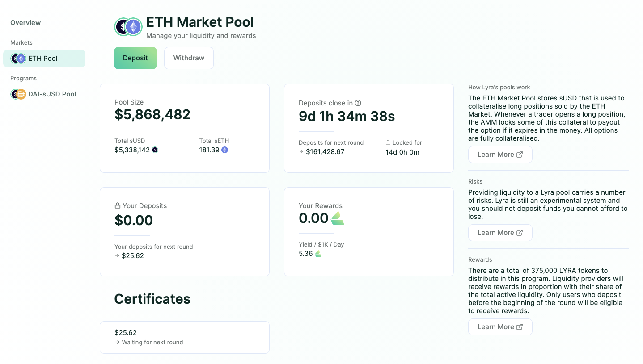Click the Pool Size value $5,868,482
This screenshot has width=643, height=364.
[x=152, y=115]
